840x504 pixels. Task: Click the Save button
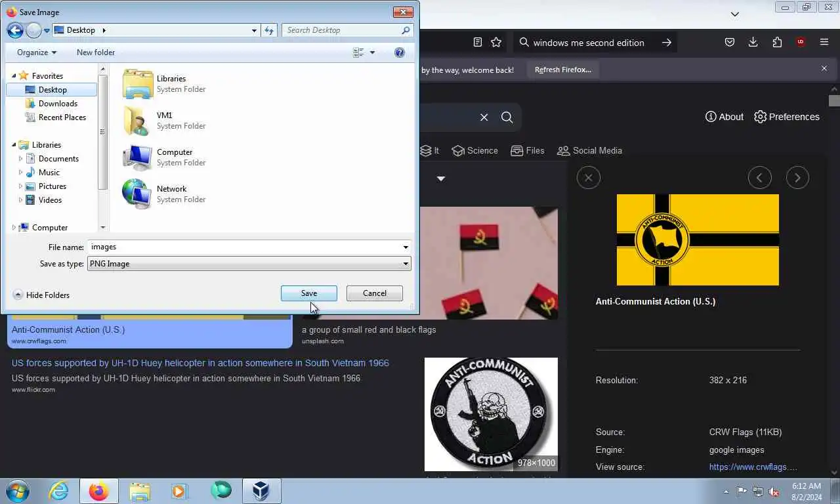[x=309, y=293]
